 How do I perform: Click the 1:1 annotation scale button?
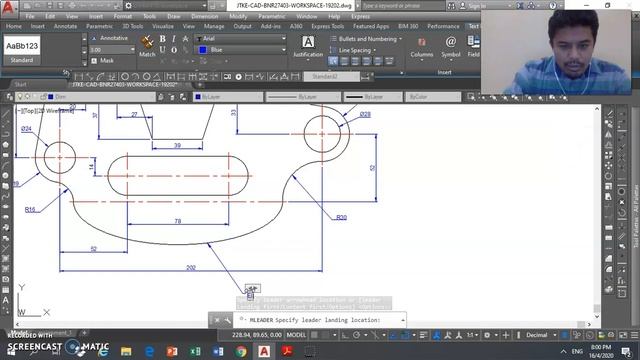point(472,335)
